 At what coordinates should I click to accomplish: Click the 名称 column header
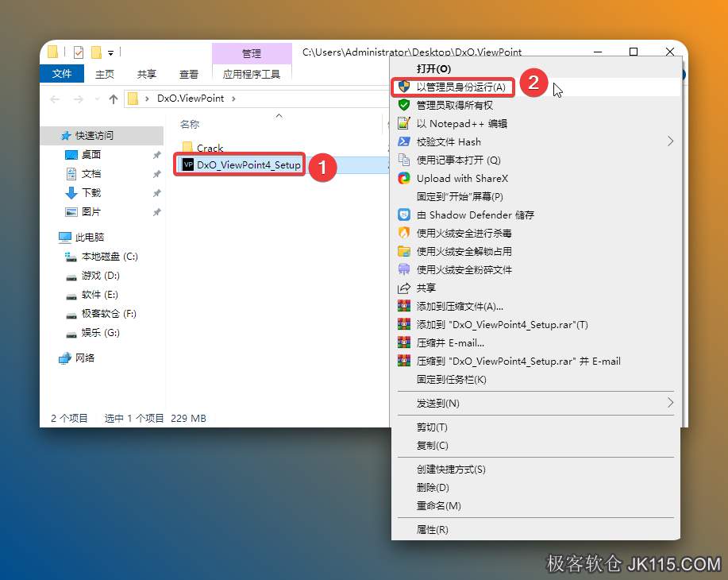click(x=190, y=124)
